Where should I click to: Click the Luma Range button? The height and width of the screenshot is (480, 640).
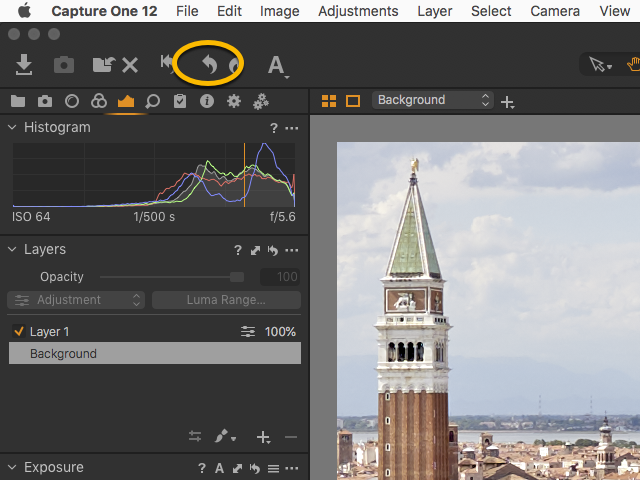click(226, 300)
